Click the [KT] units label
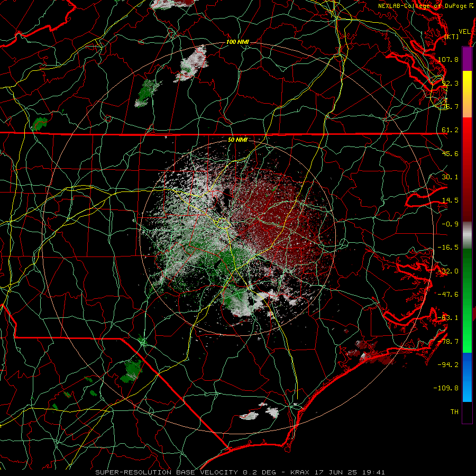The height and width of the screenshot is (476, 476). pos(452,36)
